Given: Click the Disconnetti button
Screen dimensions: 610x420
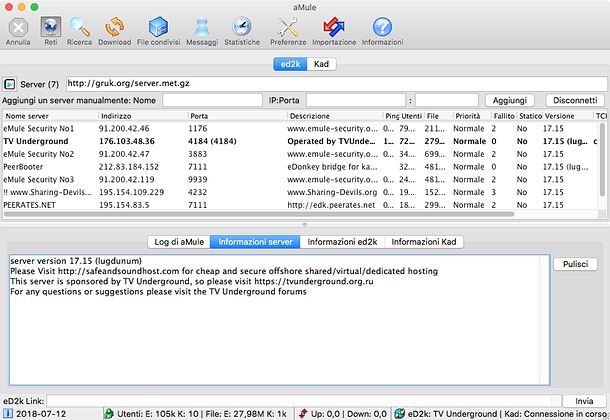Looking at the screenshot, I should click(x=575, y=100).
